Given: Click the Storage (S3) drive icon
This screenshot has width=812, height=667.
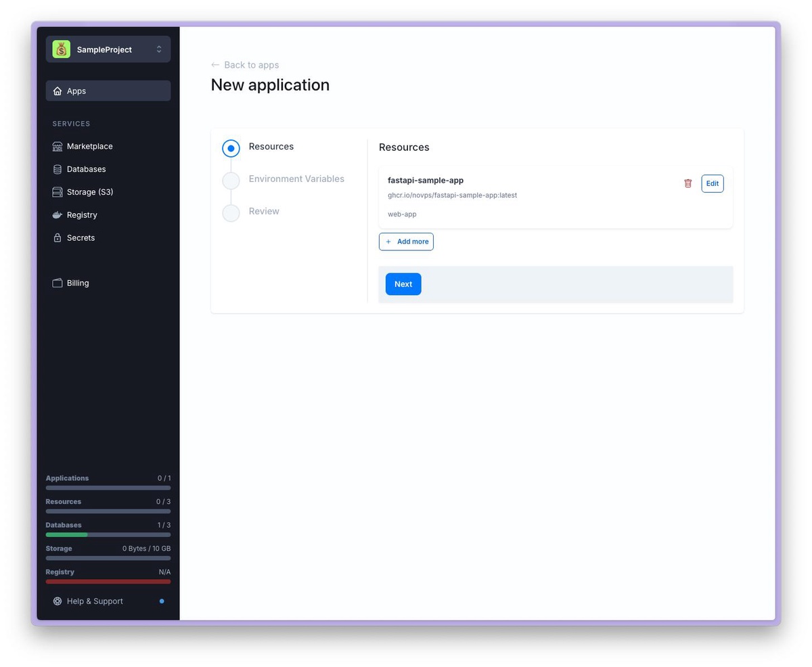Looking at the screenshot, I should [x=58, y=192].
